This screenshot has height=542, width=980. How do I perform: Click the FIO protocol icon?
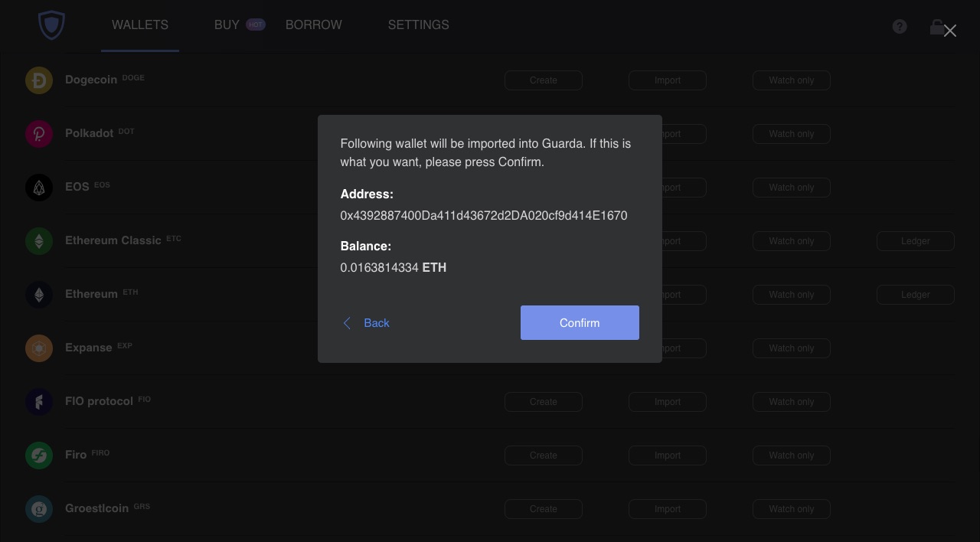tap(39, 401)
